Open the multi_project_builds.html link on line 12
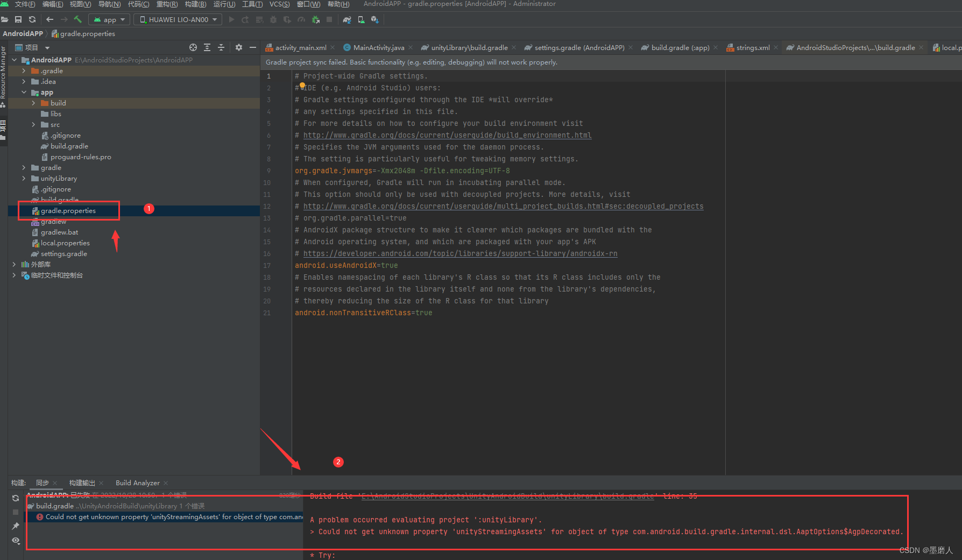The width and height of the screenshot is (962, 560). (503, 206)
